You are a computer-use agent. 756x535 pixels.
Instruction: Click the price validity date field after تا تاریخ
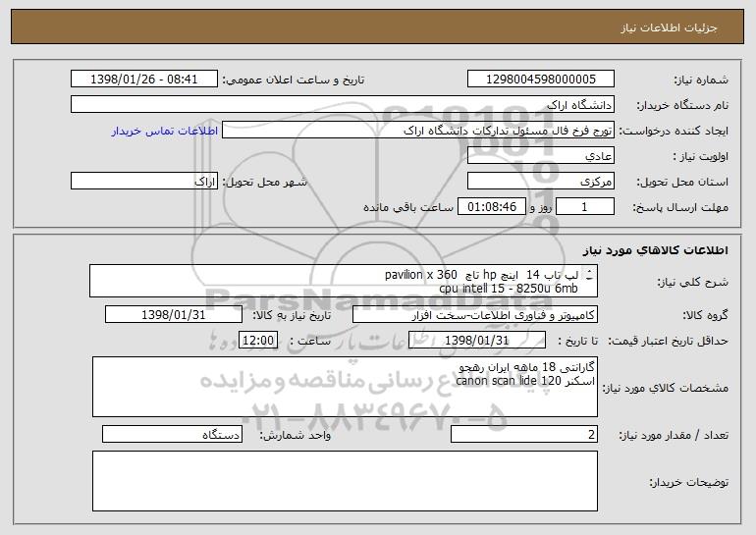click(x=477, y=341)
